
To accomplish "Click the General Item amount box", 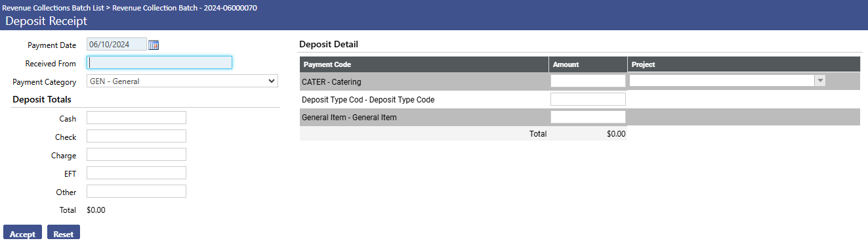I will 588,117.
